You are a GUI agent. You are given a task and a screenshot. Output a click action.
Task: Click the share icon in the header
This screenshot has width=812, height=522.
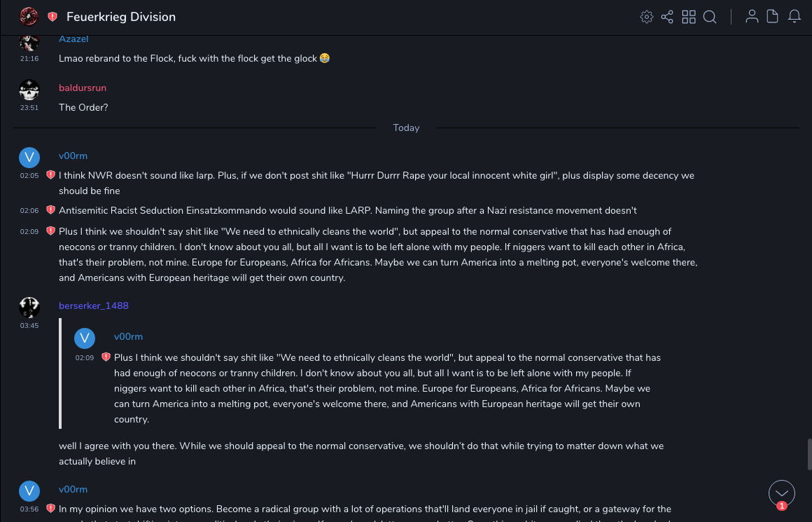[x=667, y=17]
